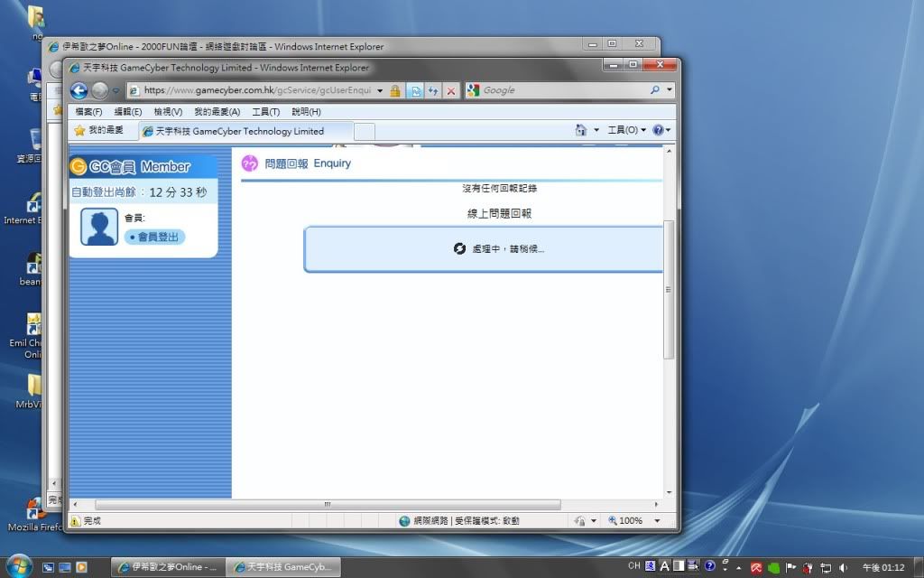Click the language bar help question icon
Viewport: 924px width, 578px height.
tap(710, 565)
